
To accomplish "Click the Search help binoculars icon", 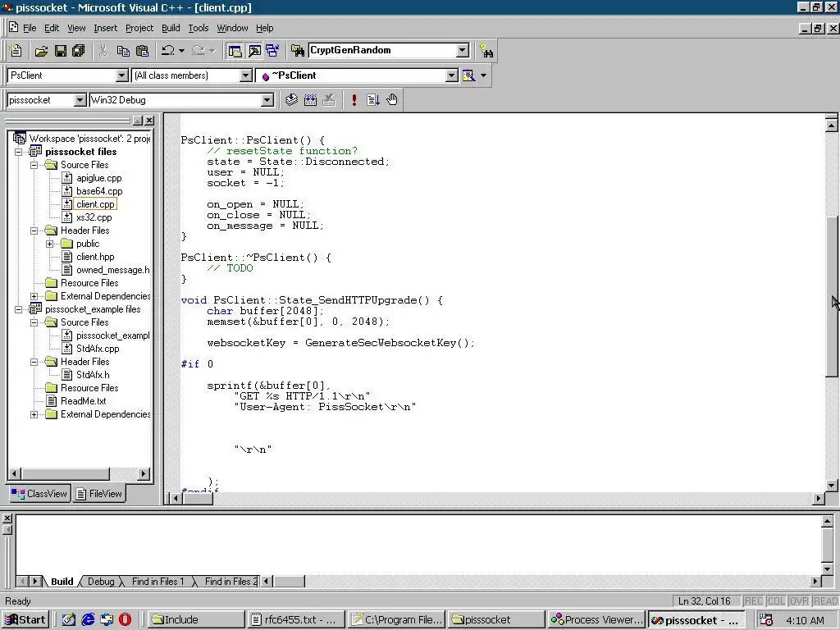I will [486, 51].
